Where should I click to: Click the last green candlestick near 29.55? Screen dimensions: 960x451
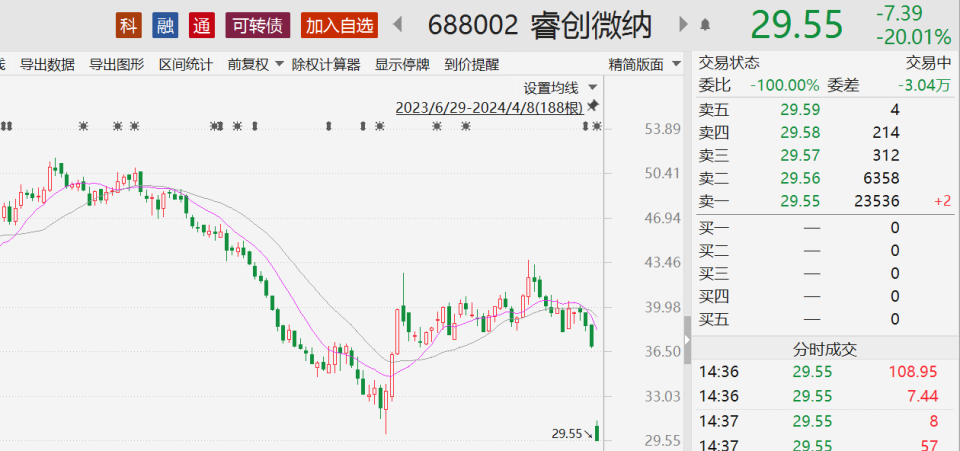point(597,431)
